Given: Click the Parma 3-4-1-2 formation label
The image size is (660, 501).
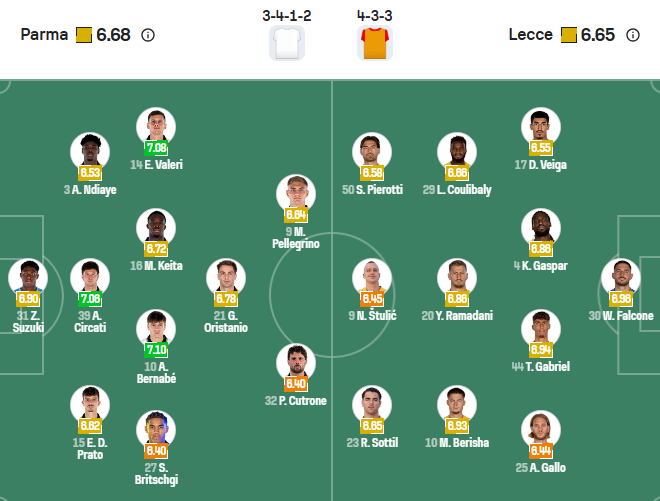Looking at the screenshot, I should [x=286, y=15].
